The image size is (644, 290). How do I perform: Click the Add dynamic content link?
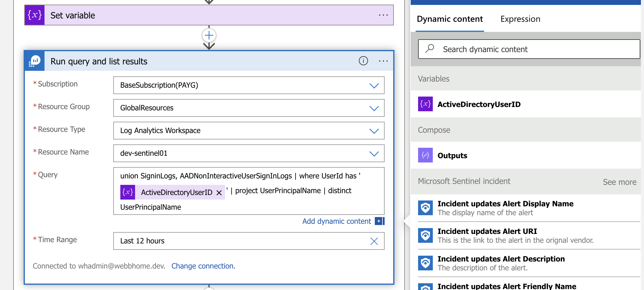tap(337, 221)
